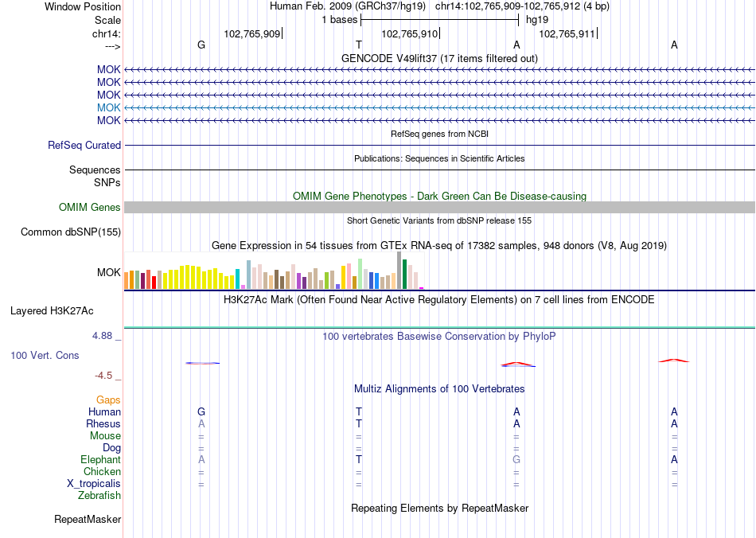
Task: Click the Human species label
Action: [104, 411]
